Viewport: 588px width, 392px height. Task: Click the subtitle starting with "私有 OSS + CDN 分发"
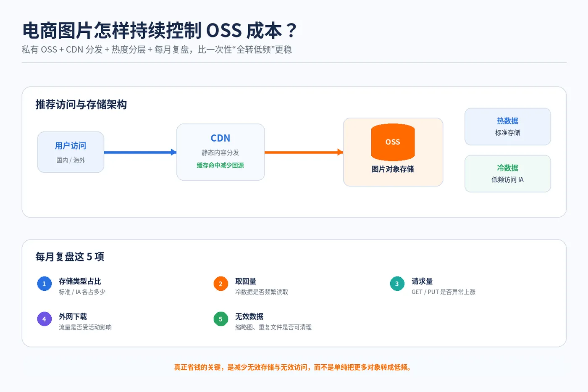coord(157,50)
